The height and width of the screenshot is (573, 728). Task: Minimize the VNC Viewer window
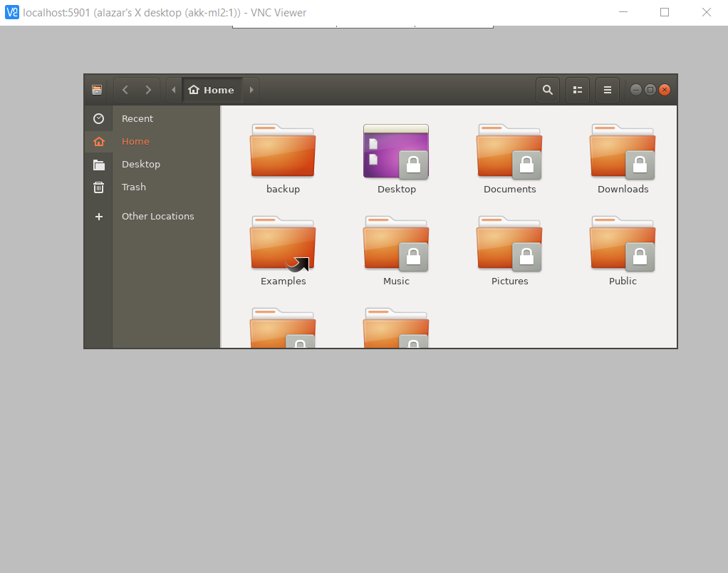[x=623, y=13]
